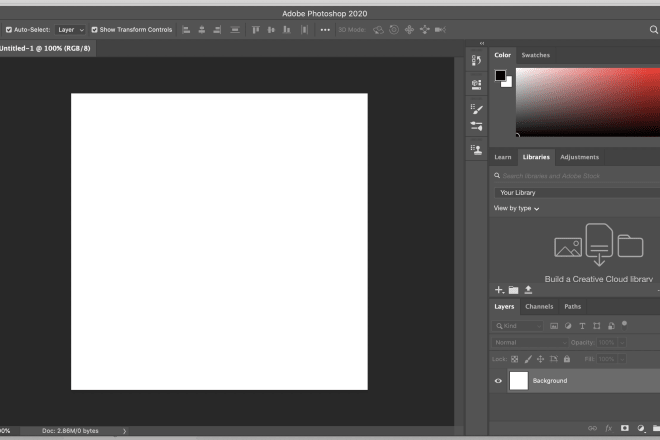Screen dimensions: 660x440
Task: Click the 3D Roll camera icon
Action: [394, 30]
